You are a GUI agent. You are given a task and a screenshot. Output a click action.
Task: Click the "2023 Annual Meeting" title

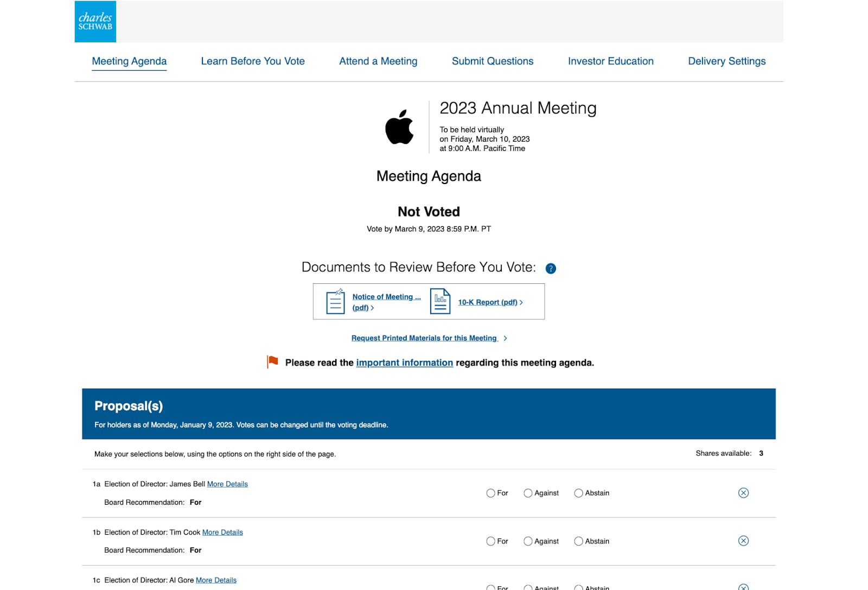518,108
